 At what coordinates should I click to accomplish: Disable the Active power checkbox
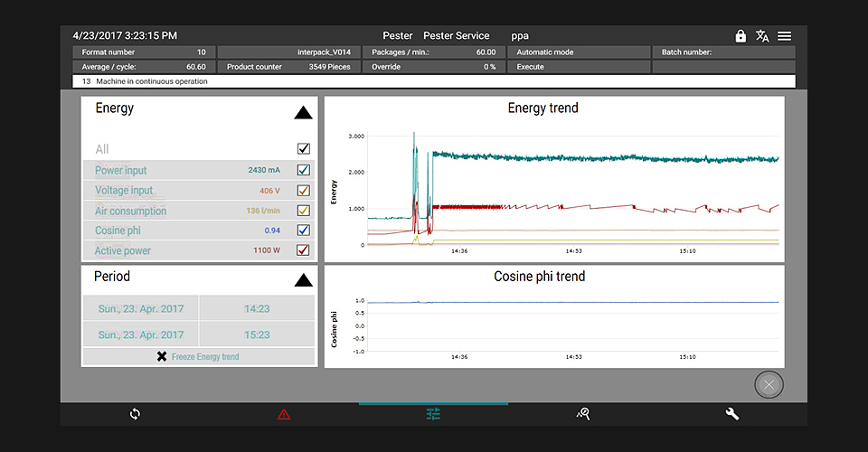304,250
